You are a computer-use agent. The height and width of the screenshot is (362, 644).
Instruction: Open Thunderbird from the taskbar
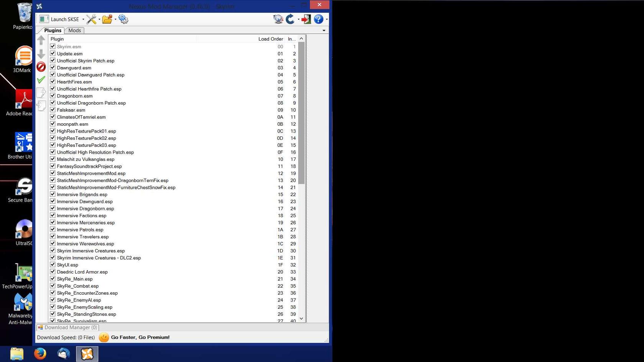(64, 354)
